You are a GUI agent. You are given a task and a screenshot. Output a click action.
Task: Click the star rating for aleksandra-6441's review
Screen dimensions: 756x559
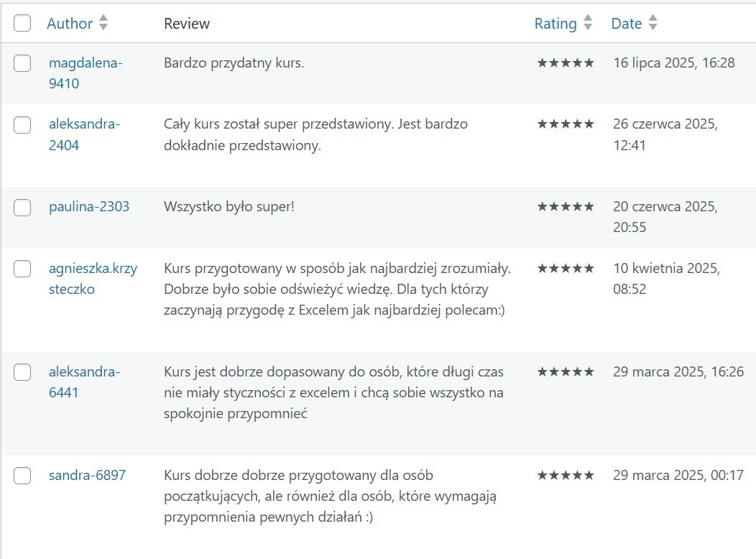(x=566, y=372)
